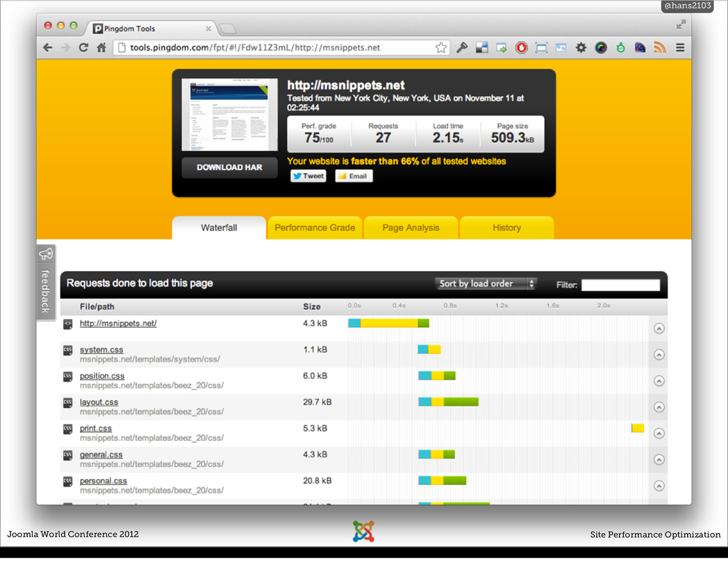Open the History tab
Screen dimensions: 728x561
pyautogui.click(x=507, y=228)
